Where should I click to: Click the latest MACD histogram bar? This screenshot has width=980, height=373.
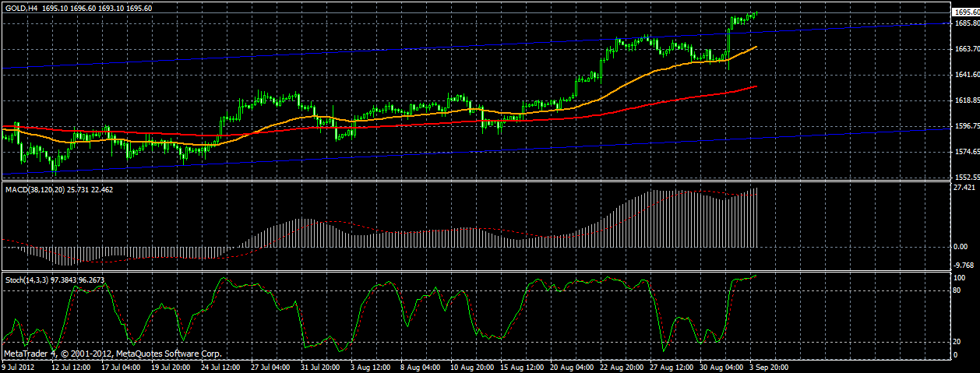pos(756,218)
